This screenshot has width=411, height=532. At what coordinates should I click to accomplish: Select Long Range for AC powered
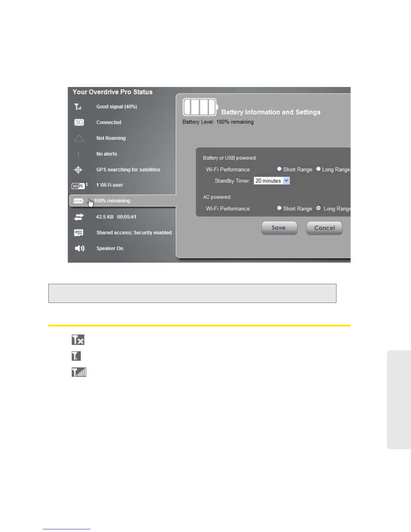pos(318,208)
